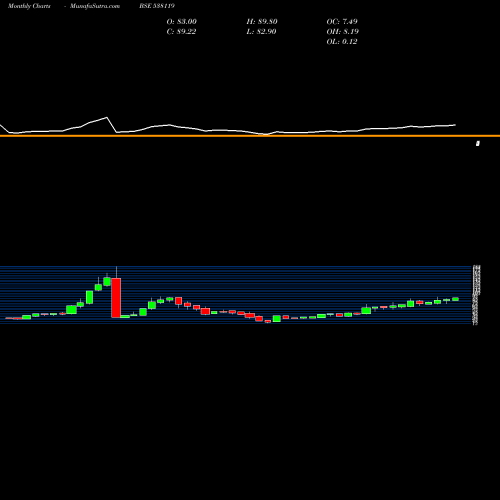Image resolution: width=500 pixels, height=500 pixels.
Task: Select the open price 'O: 83.00' value
Action: click(x=182, y=22)
